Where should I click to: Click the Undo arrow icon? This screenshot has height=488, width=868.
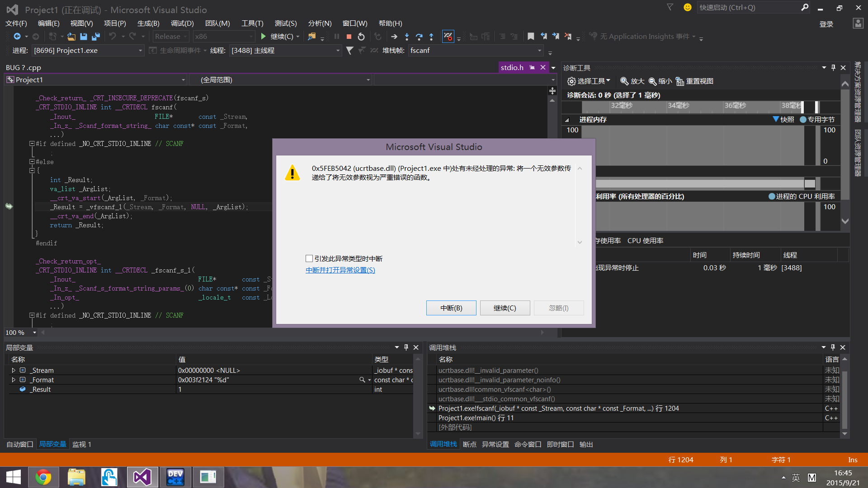(113, 37)
